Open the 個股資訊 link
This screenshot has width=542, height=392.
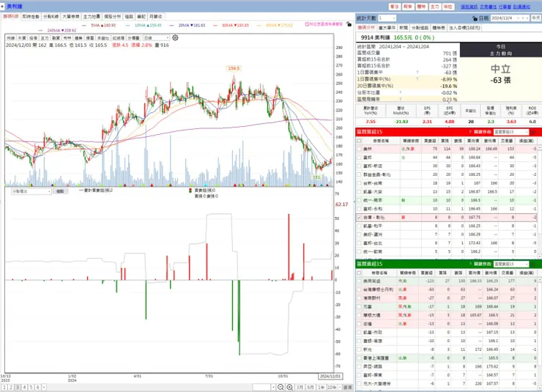469,7
